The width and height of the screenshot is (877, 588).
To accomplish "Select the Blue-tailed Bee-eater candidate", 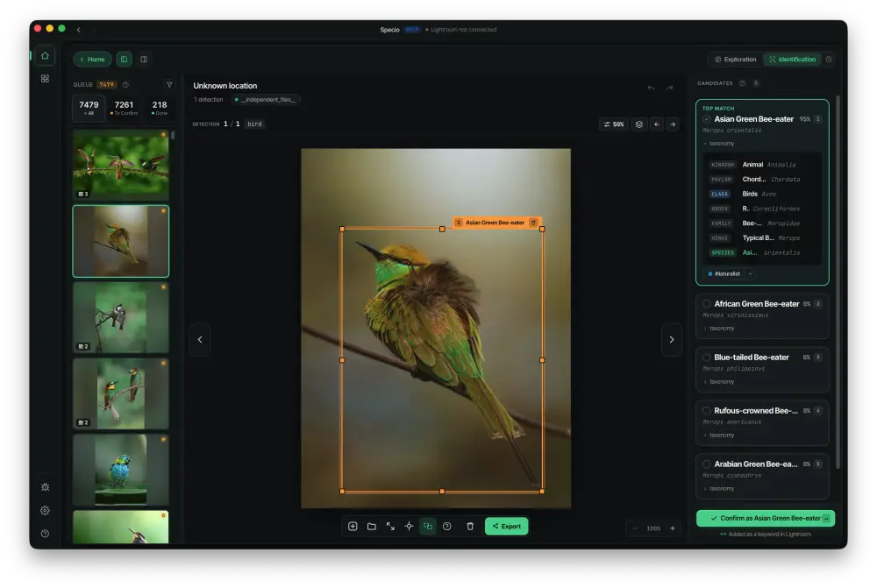I will [x=706, y=358].
